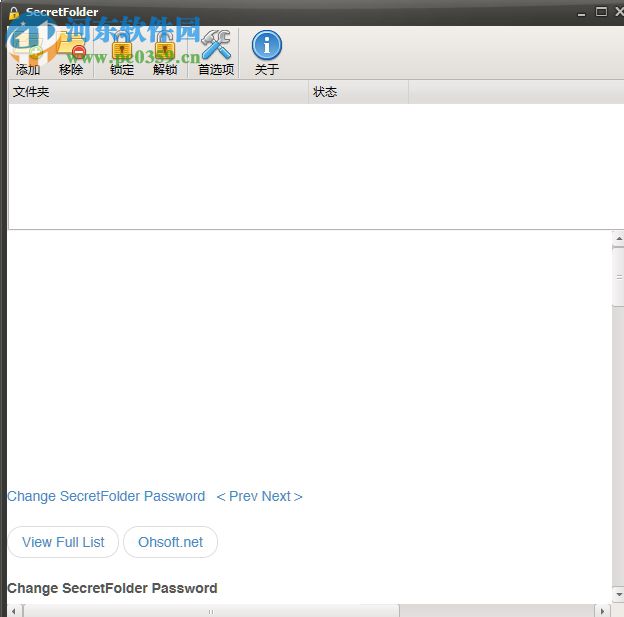
Task: Go to the Next > page link
Action: point(282,496)
